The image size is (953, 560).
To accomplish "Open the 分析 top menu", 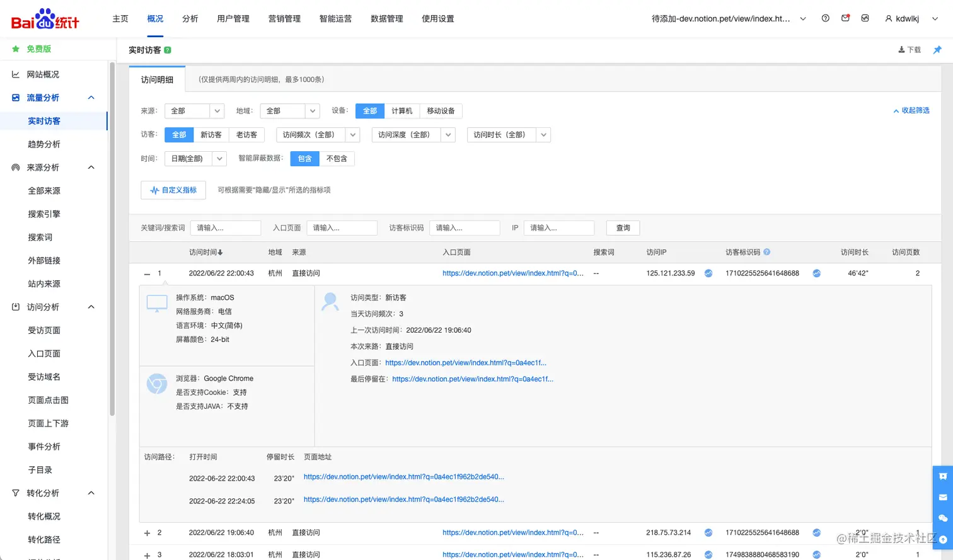I will coord(190,19).
